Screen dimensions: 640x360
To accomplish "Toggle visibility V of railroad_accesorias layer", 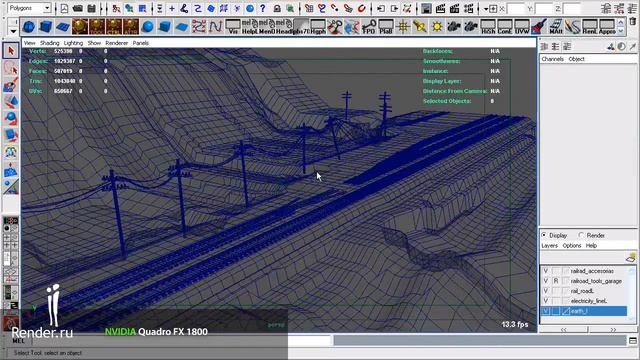I will [546, 271].
